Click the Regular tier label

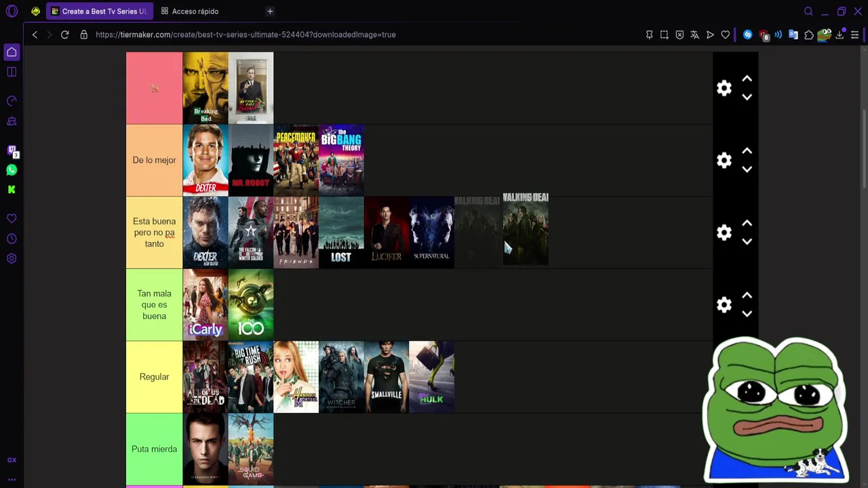(154, 377)
